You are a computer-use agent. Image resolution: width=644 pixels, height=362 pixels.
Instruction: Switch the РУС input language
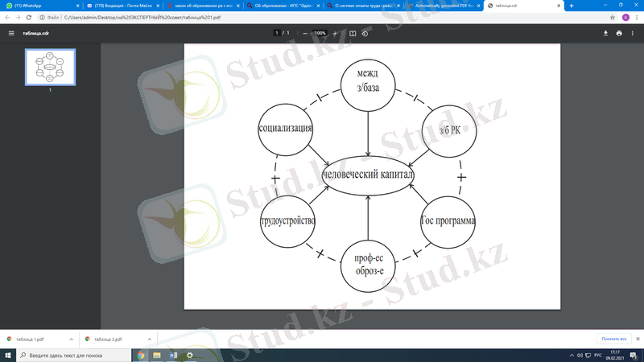tap(598, 356)
